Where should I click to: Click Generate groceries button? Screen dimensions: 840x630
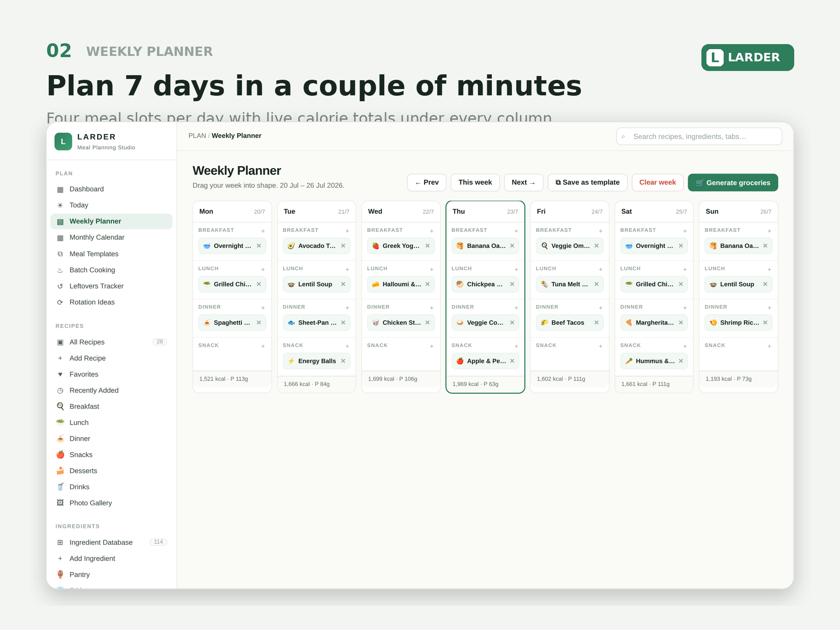click(x=732, y=183)
